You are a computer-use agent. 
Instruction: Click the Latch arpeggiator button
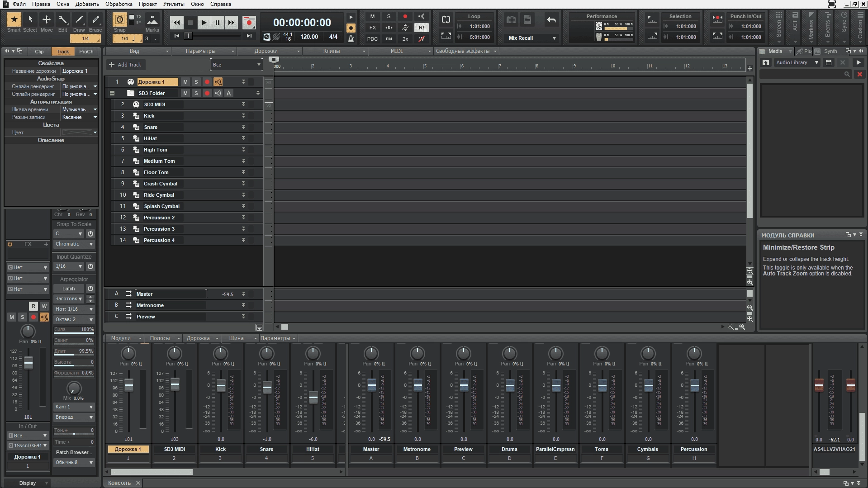coord(69,289)
